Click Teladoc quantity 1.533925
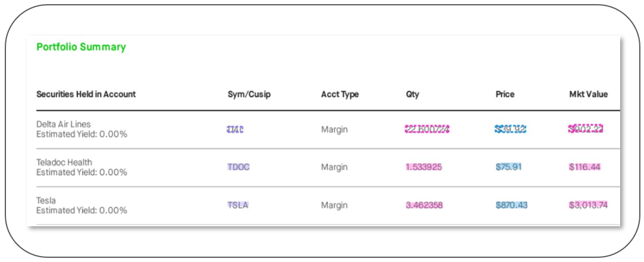This screenshot has width=644, height=262. tap(424, 167)
